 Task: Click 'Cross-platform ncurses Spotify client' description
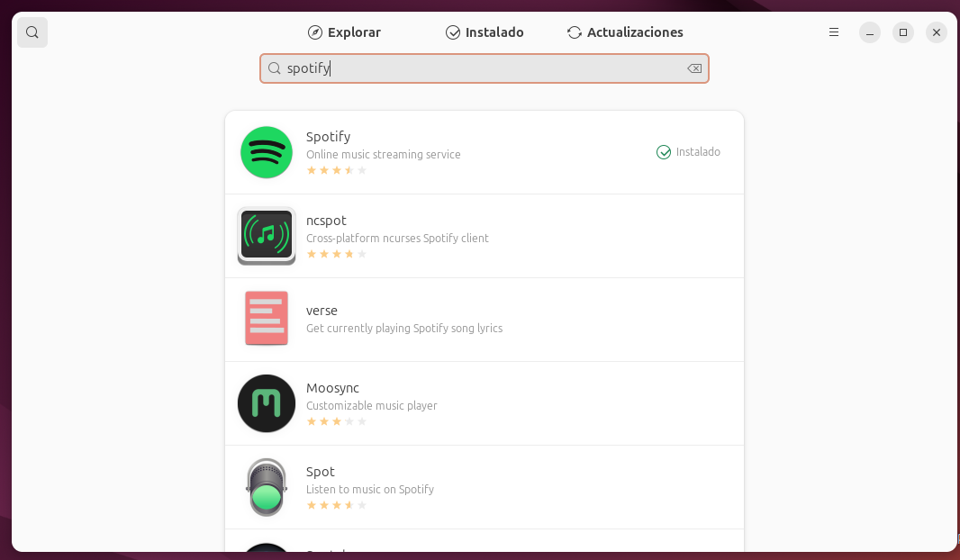(397, 238)
